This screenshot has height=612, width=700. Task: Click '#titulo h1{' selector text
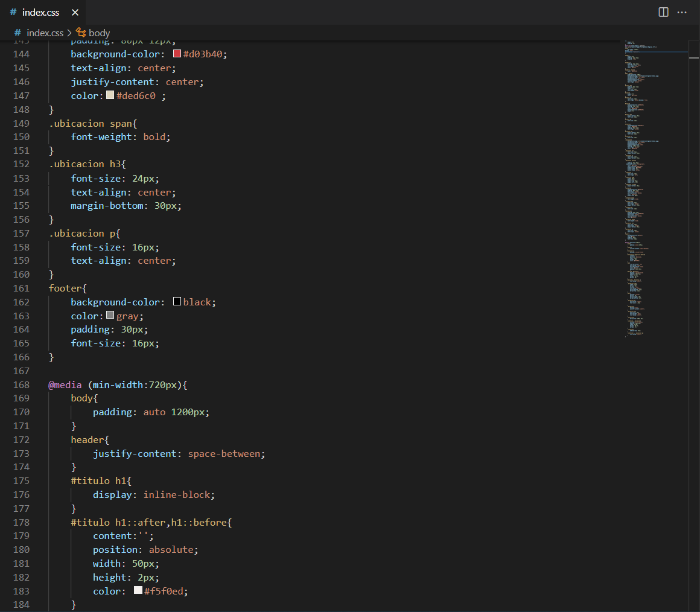(x=101, y=481)
